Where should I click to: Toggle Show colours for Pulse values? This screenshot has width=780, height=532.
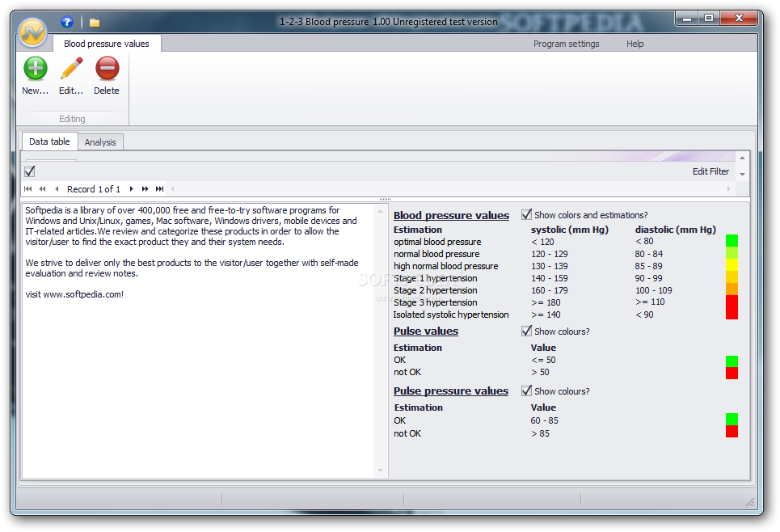point(526,331)
